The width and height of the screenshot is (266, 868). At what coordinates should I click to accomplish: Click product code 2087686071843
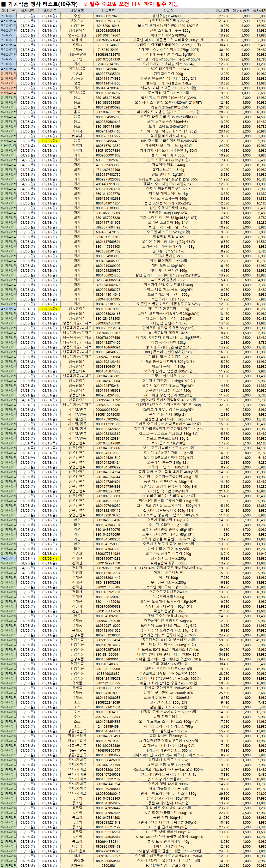(108, 40)
